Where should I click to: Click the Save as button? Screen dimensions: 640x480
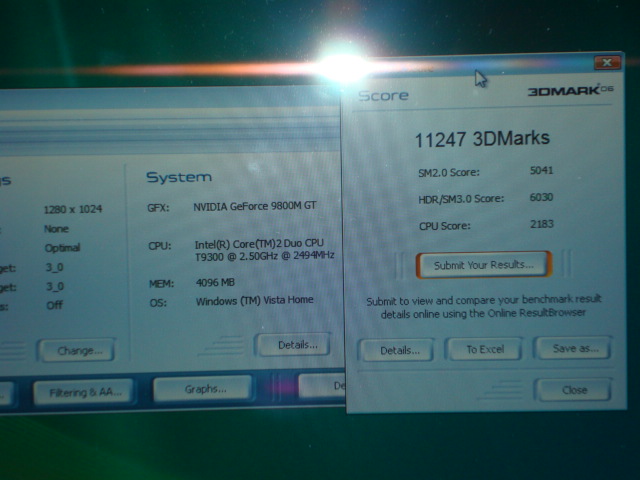click(x=573, y=348)
